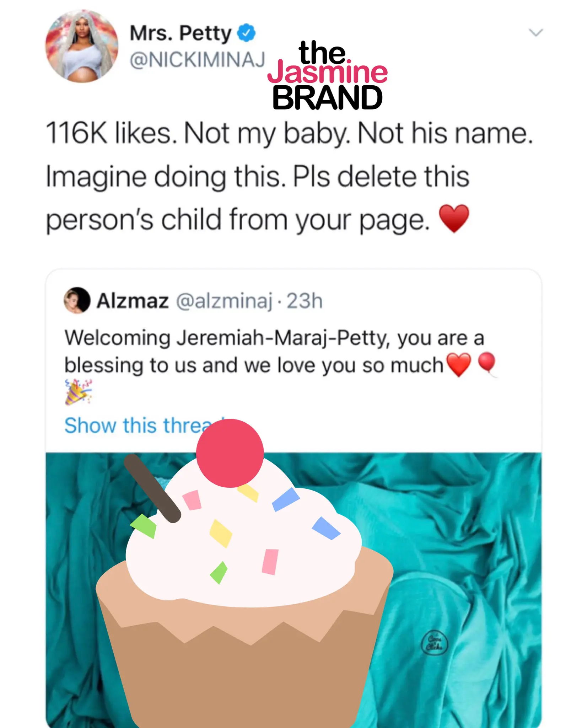
Task: Open the @alzminaj handle
Action: 224,301
